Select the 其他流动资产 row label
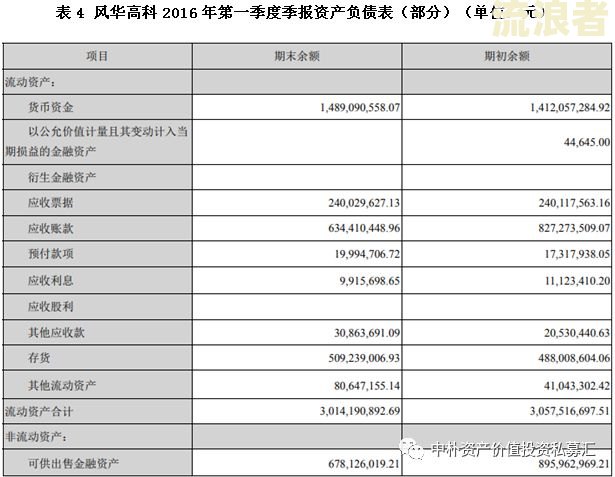 (62, 386)
